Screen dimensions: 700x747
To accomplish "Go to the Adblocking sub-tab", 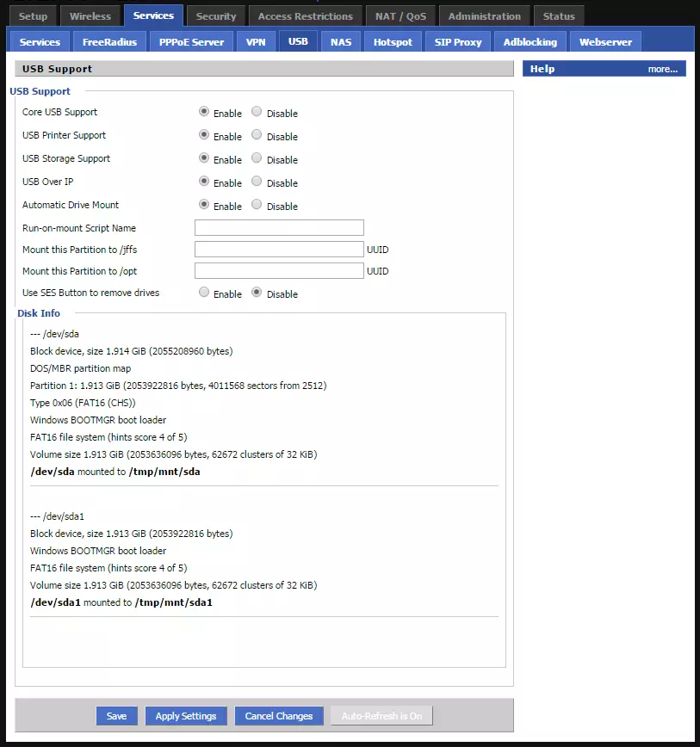I will click(x=530, y=40).
